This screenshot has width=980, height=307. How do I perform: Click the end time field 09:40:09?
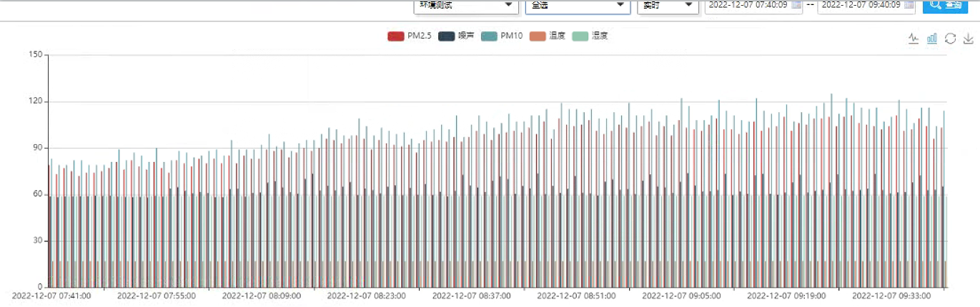859,5
